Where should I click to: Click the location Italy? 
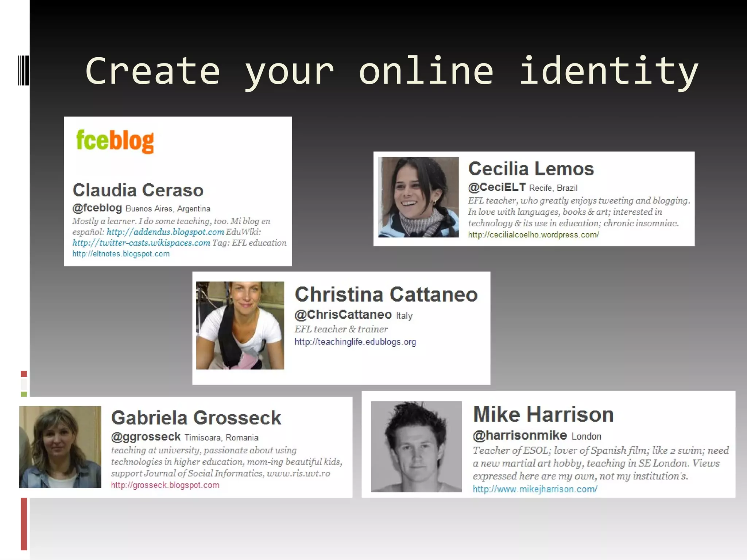pos(405,316)
